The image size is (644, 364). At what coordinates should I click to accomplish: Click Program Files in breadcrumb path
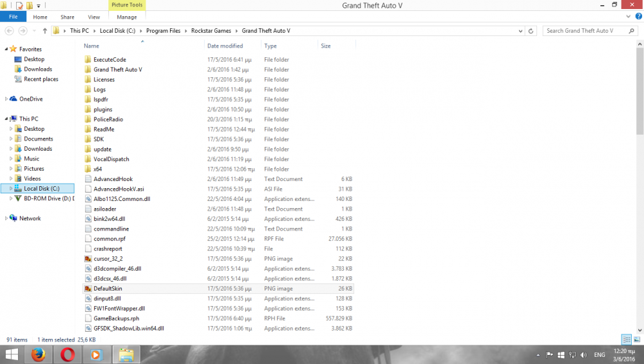pos(163,31)
